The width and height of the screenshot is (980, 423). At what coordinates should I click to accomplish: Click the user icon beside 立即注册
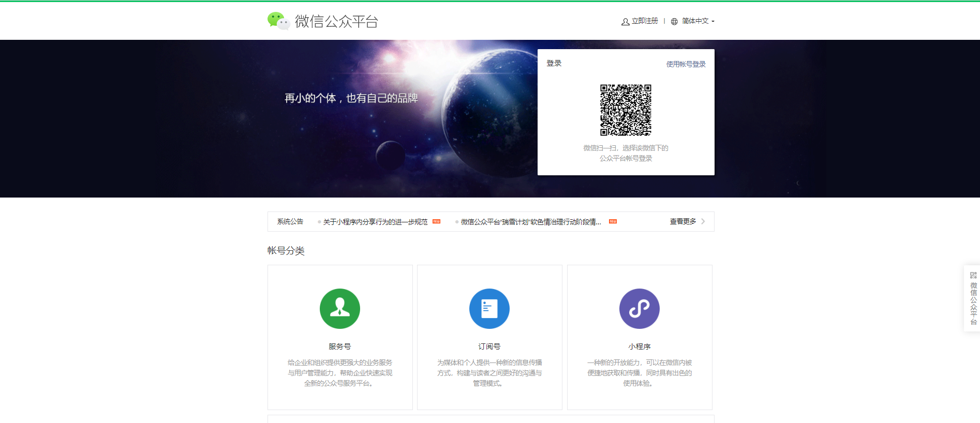click(x=625, y=21)
